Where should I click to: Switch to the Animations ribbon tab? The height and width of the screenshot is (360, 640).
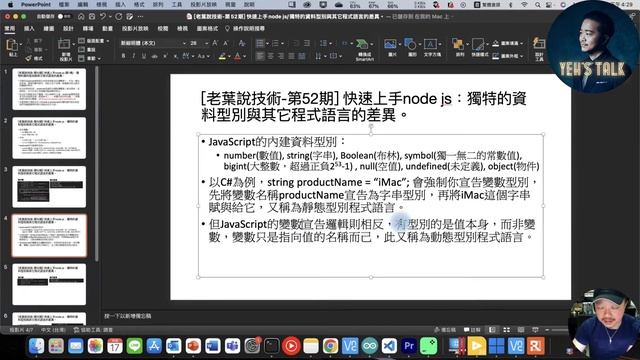[x=107, y=29]
